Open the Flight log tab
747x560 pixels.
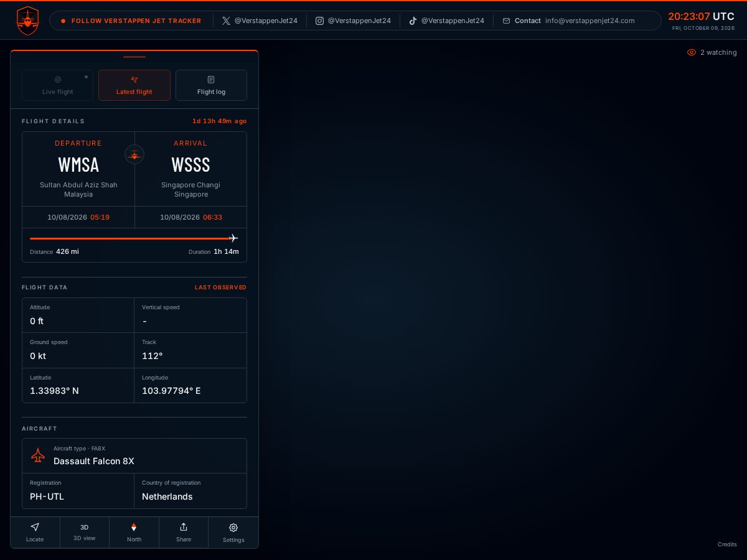(x=211, y=85)
